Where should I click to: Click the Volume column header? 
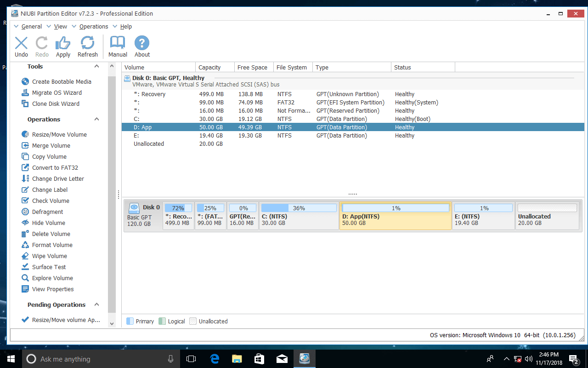point(158,67)
